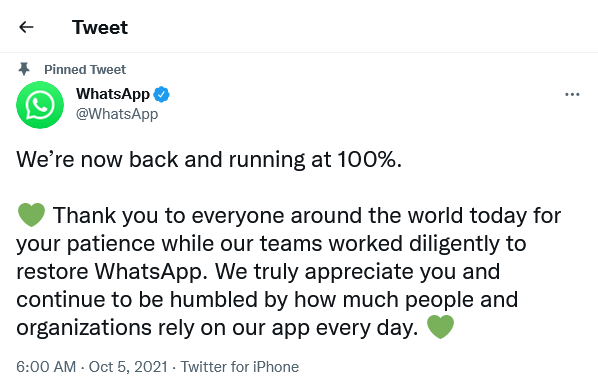Open the "Twitter for iPhone" source link
The image size is (598, 391).
[240, 367]
